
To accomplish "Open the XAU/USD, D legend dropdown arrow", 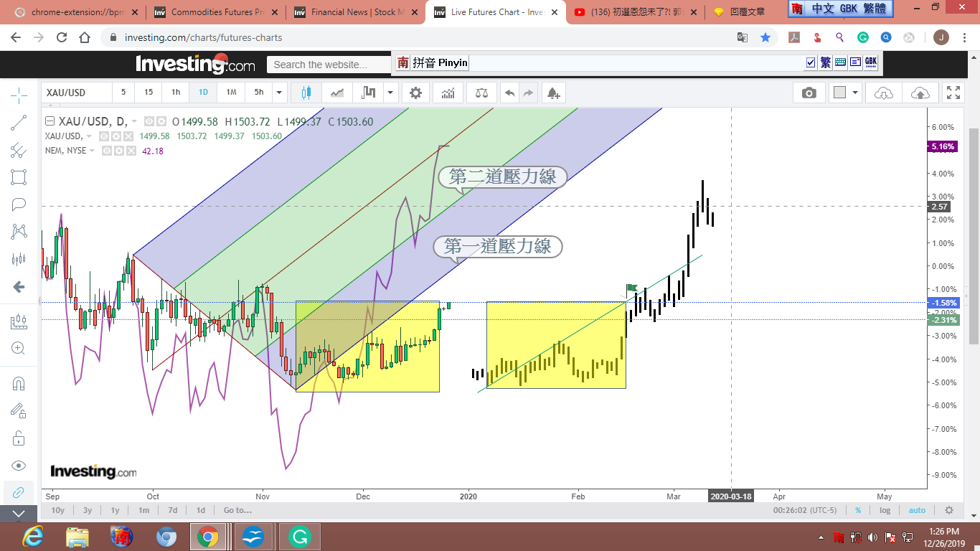I will click(135, 121).
